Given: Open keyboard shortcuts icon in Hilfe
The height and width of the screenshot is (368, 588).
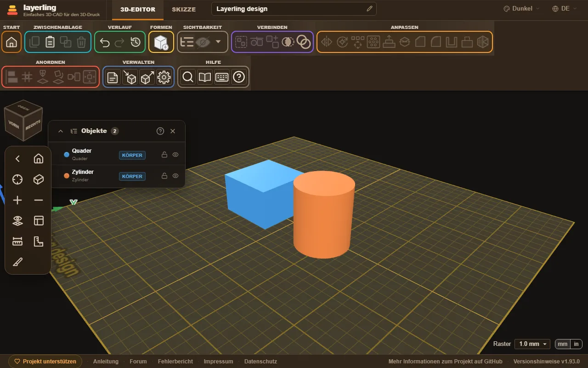Looking at the screenshot, I should point(222,77).
